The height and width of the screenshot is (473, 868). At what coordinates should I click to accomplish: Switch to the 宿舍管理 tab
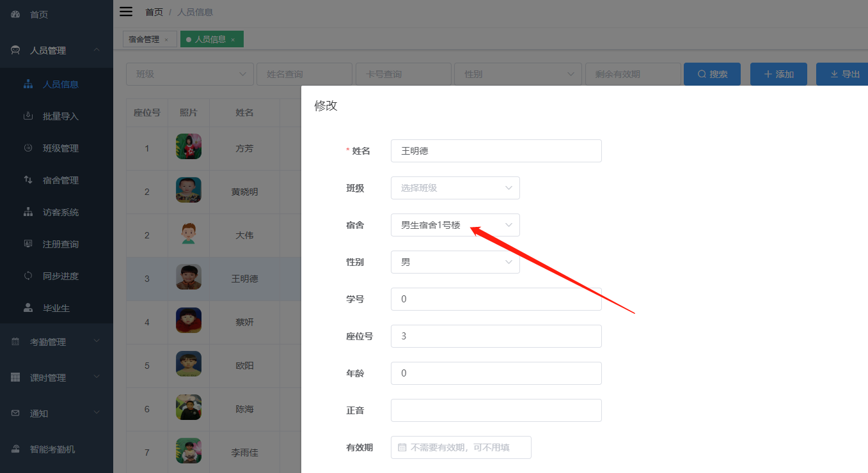(145, 39)
